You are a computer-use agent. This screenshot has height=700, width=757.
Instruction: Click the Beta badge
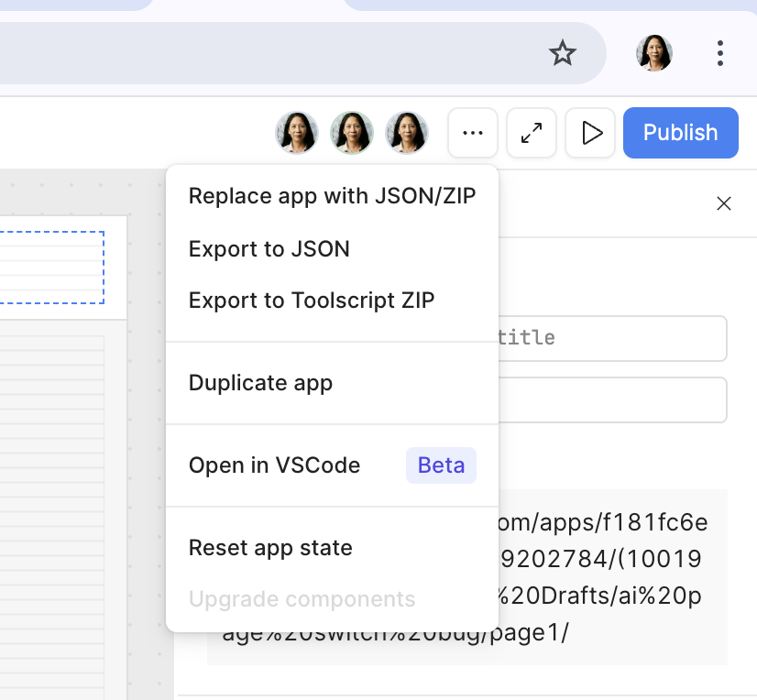(441, 465)
